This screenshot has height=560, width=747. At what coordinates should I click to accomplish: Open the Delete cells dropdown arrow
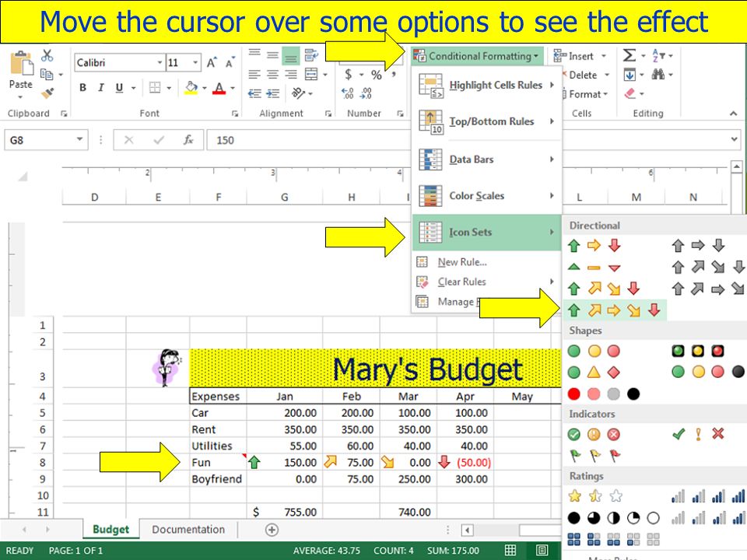[606, 75]
